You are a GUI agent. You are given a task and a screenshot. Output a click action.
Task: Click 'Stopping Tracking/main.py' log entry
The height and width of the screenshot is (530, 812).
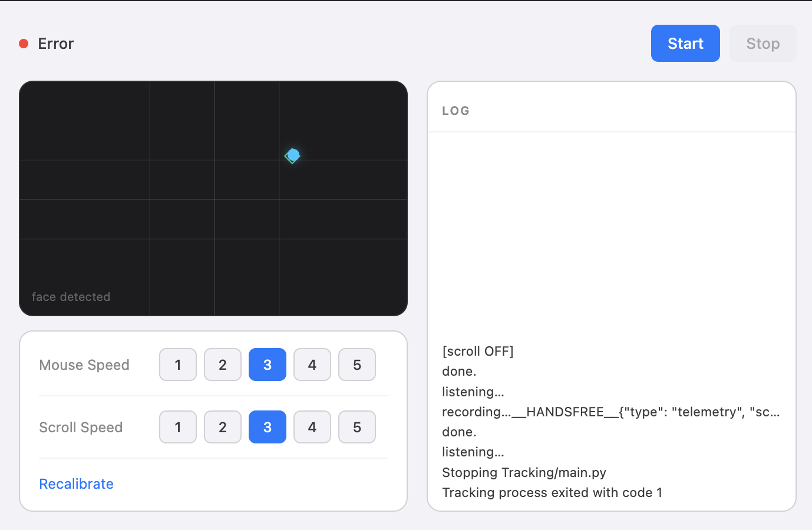click(524, 473)
